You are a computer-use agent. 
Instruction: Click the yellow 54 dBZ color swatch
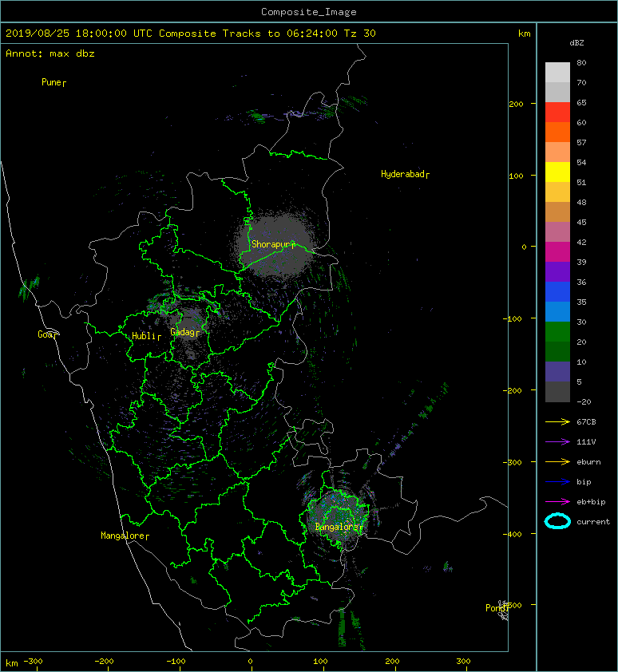click(x=557, y=172)
